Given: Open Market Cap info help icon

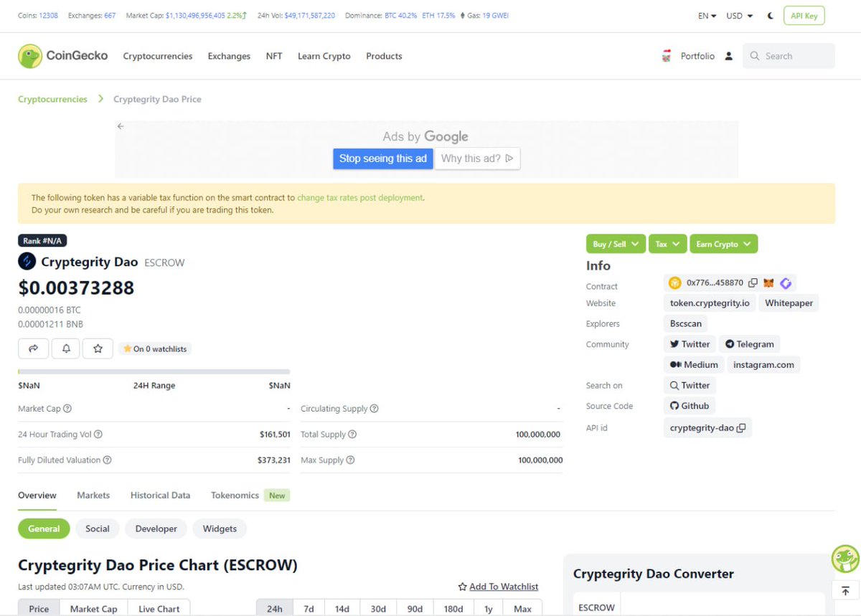Looking at the screenshot, I should tap(67, 409).
